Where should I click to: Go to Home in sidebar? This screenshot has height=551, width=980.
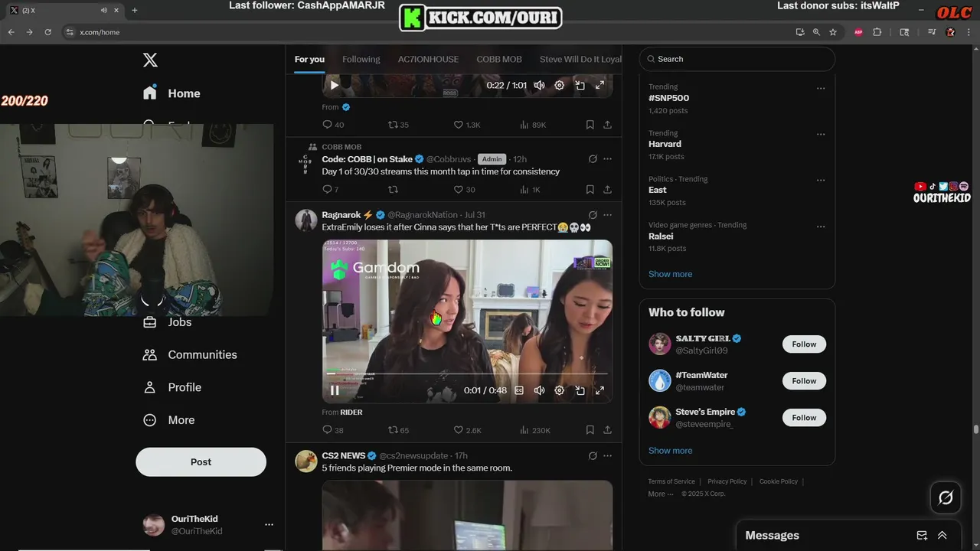[x=171, y=93]
